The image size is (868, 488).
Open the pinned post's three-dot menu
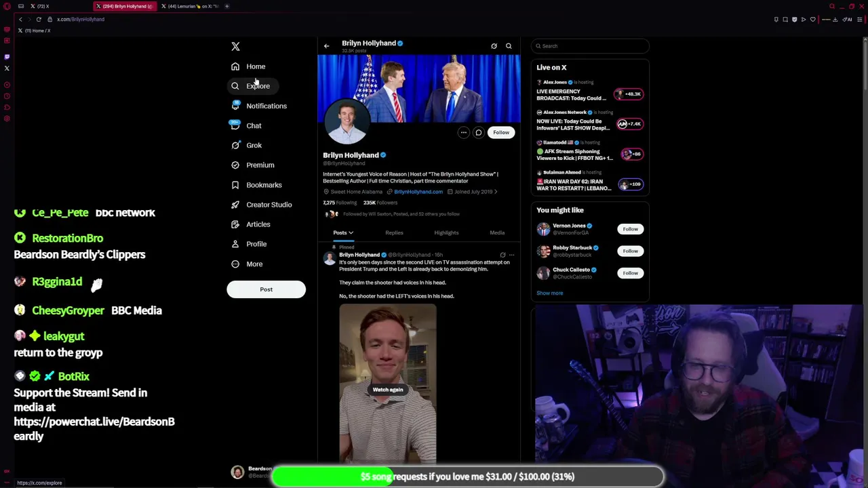click(512, 255)
